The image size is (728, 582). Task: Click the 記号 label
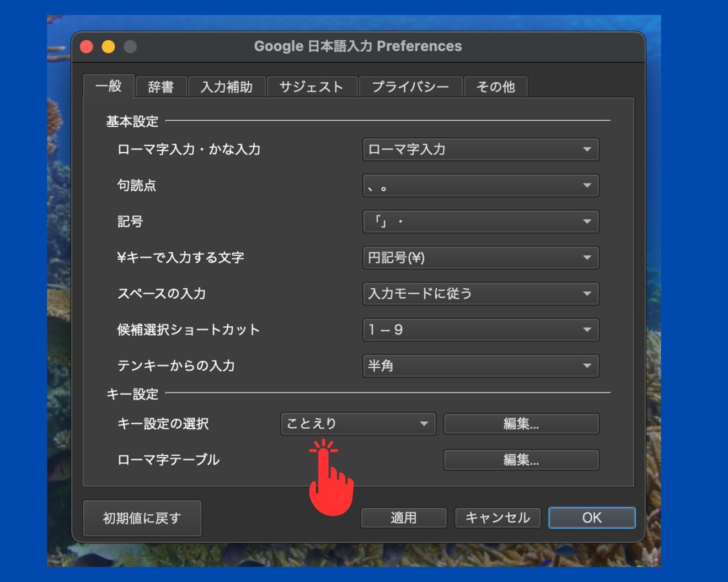[130, 222]
